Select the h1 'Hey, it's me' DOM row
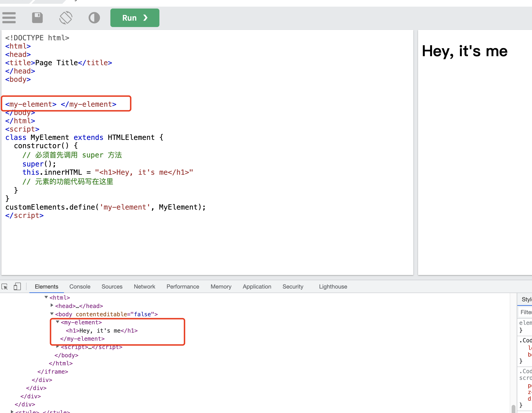This screenshot has width=532, height=413. tap(102, 330)
